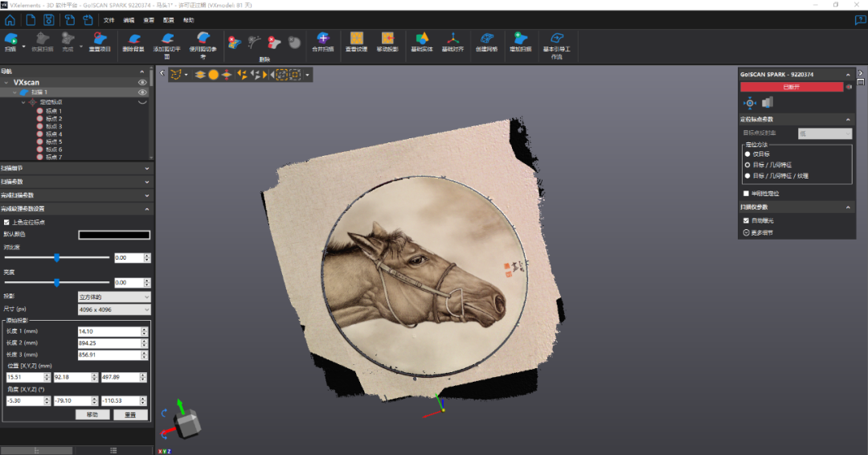
Task: Toggle visibility of the 扫描 1 node
Action: click(x=142, y=92)
